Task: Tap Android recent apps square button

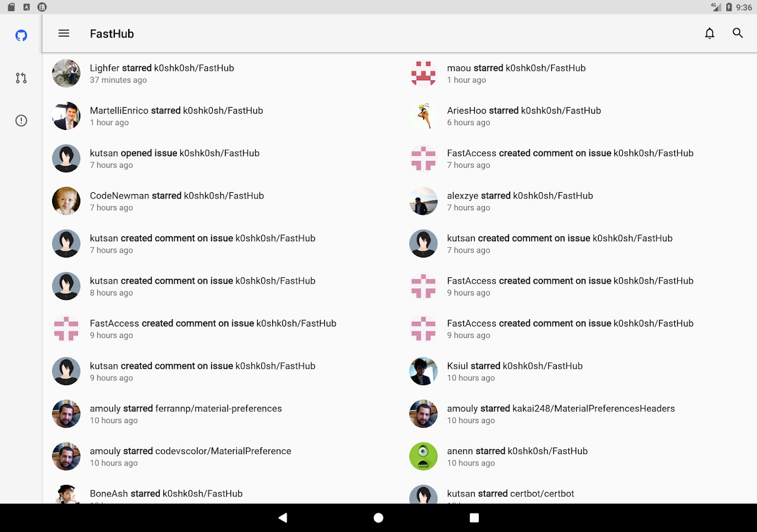Action: coord(475,517)
